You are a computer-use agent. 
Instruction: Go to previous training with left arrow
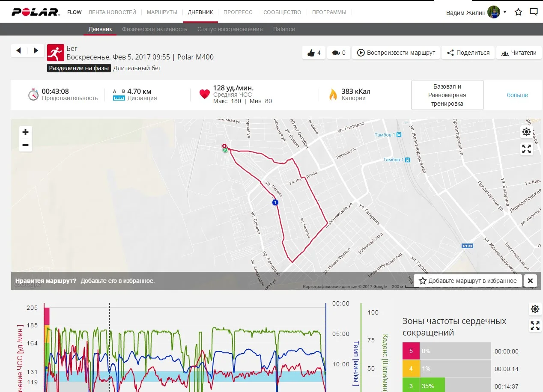click(18, 50)
